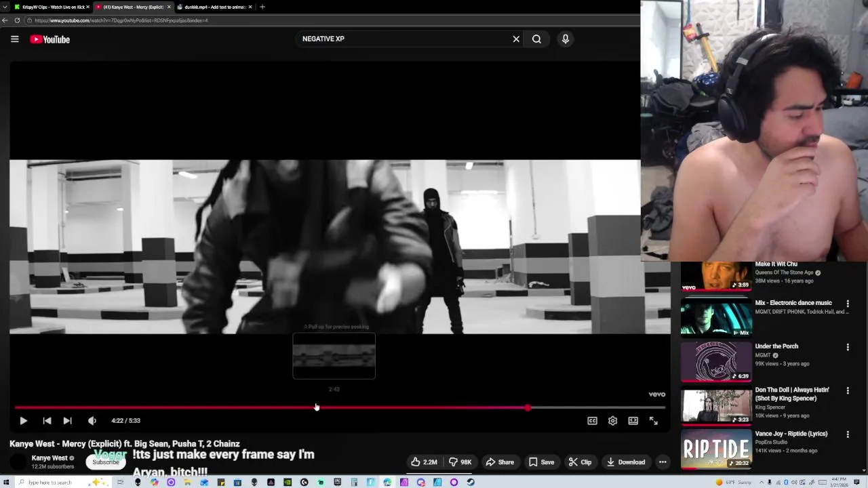Image resolution: width=868 pixels, height=488 pixels.
Task: Open options menu for Under the Porch
Action: (848, 347)
